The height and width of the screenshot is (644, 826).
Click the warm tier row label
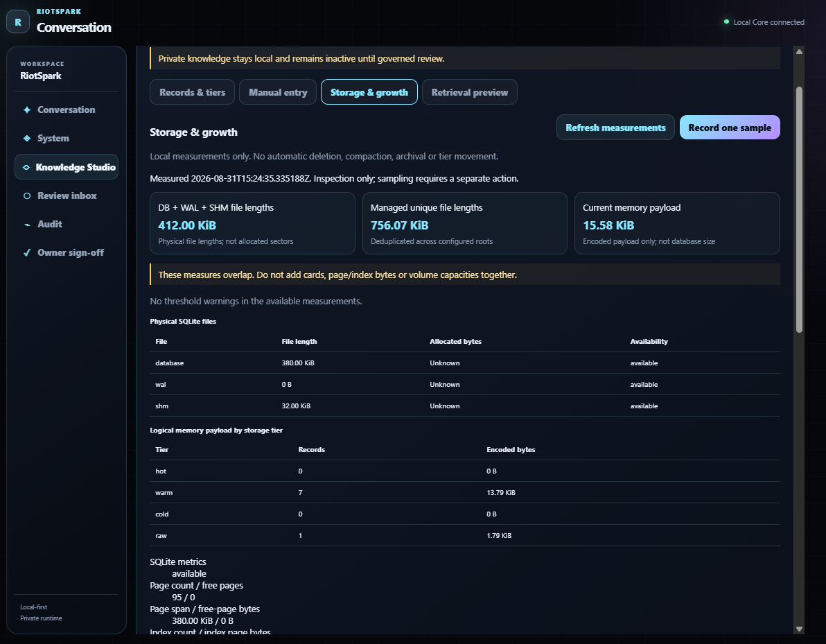(x=164, y=493)
